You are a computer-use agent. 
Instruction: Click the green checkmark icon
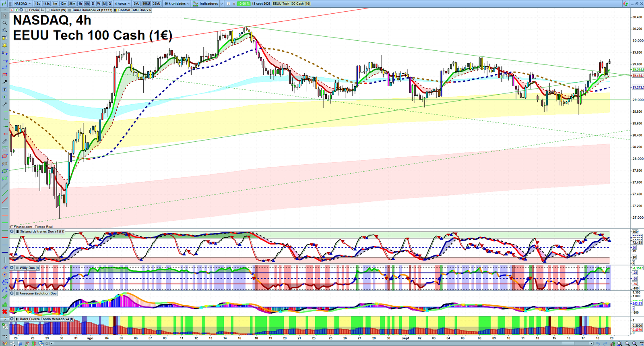(x=5, y=296)
